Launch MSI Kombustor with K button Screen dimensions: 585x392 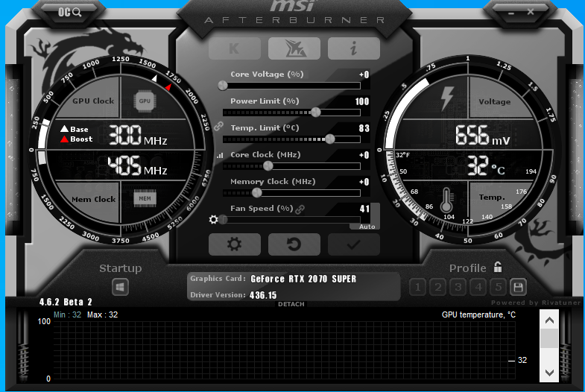(x=234, y=48)
